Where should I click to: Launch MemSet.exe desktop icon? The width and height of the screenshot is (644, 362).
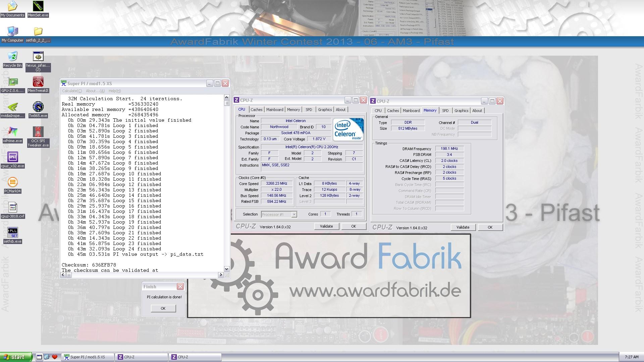[38, 9]
